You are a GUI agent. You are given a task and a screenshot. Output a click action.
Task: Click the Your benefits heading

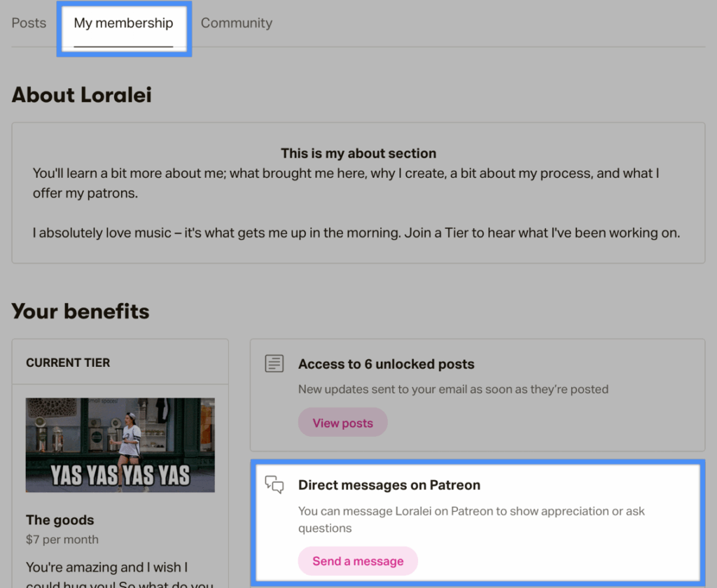[81, 311]
